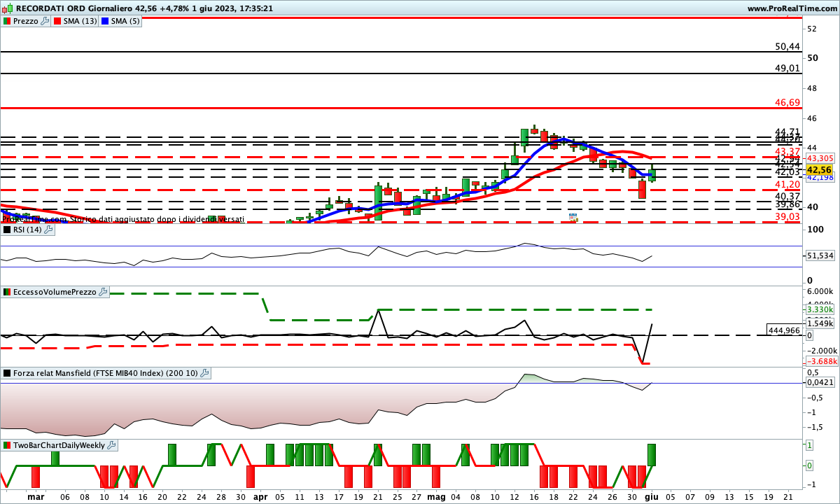Click the 1.549k volume value label
Screen dimensions: 840x504
(819, 323)
